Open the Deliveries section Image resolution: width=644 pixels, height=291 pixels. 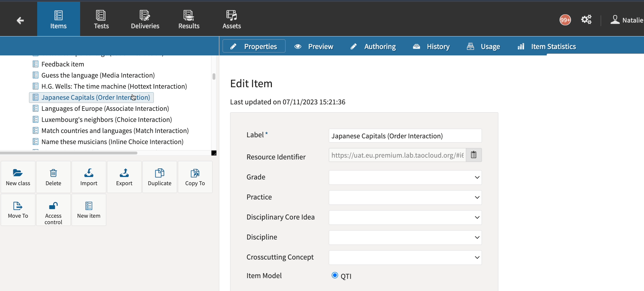click(x=145, y=19)
